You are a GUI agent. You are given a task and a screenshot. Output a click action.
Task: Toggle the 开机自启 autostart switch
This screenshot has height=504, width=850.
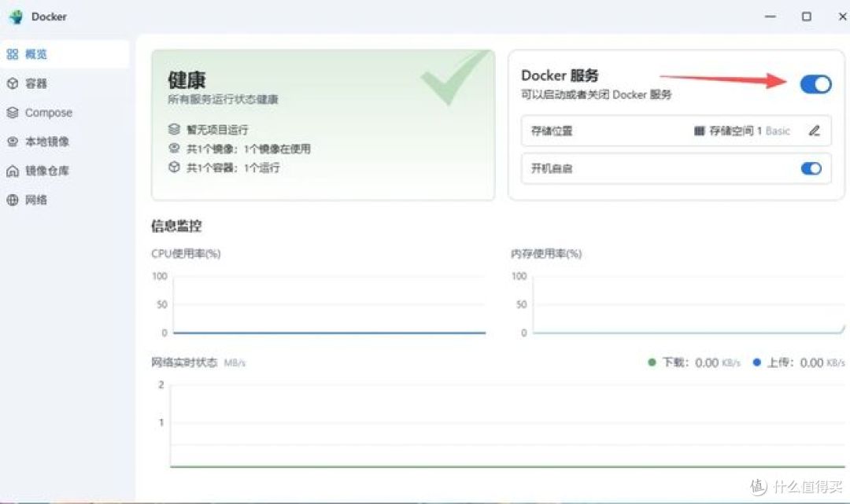coord(811,168)
